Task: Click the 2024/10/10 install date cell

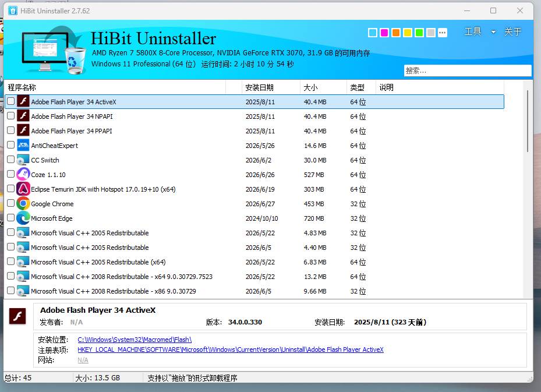Action: 261,218
